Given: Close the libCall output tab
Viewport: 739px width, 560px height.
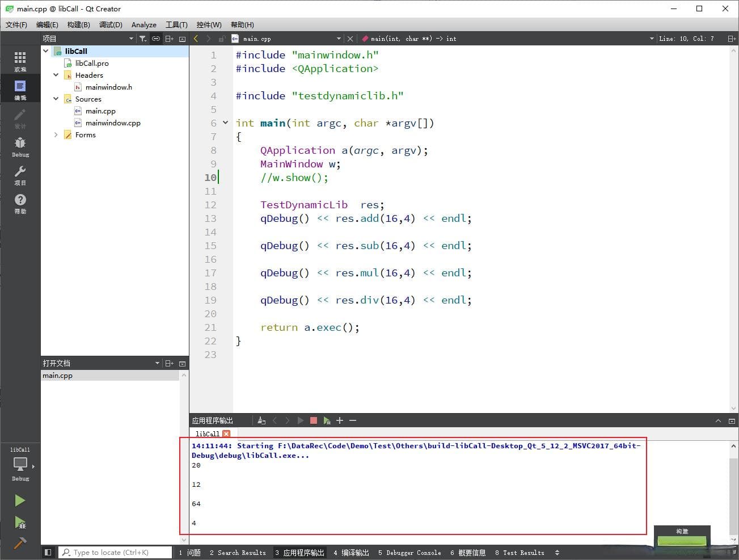Looking at the screenshot, I should click(226, 433).
